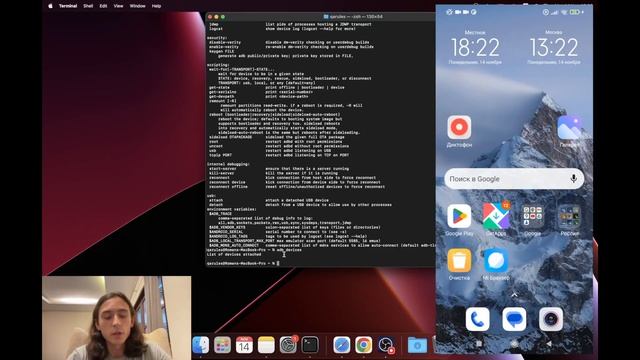Open the Help menu
Image resolution: width=640 pixels, height=360 pixels.
pos(156,6)
